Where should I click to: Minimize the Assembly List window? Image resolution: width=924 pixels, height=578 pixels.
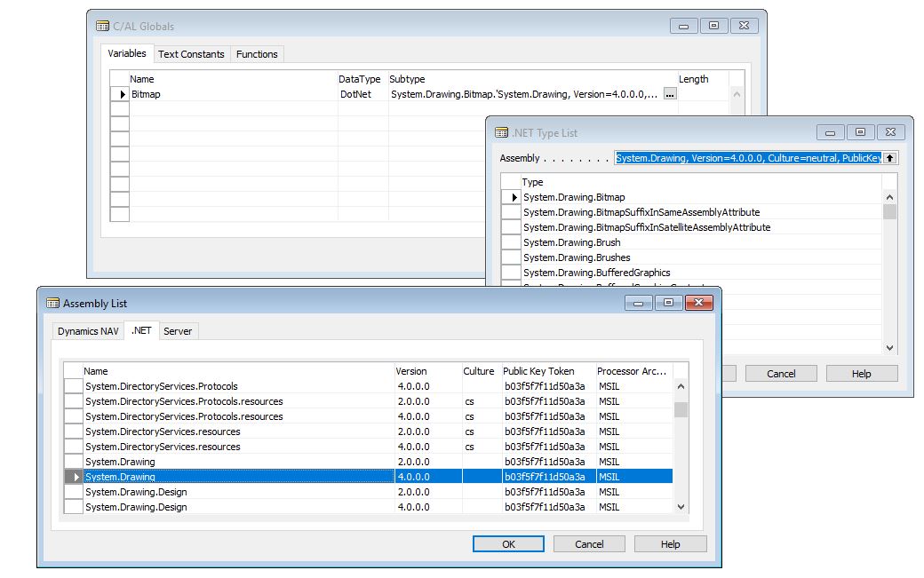(x=638, y=303)
